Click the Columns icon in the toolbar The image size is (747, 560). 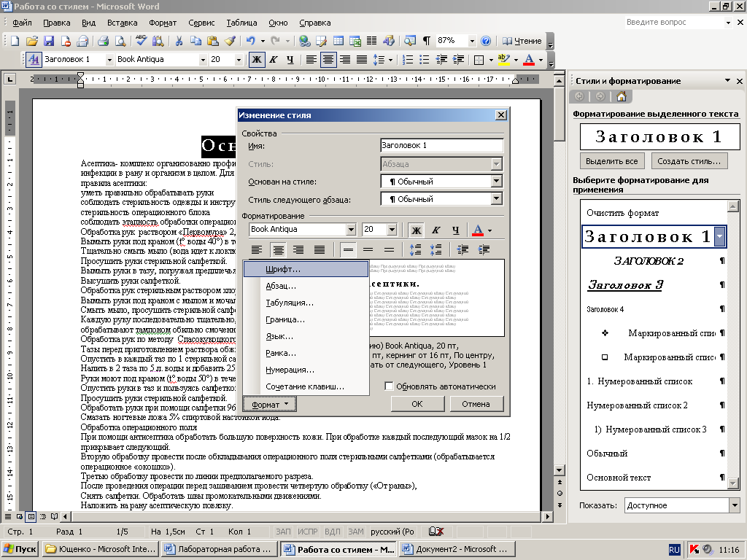click(x=371, y=41)
